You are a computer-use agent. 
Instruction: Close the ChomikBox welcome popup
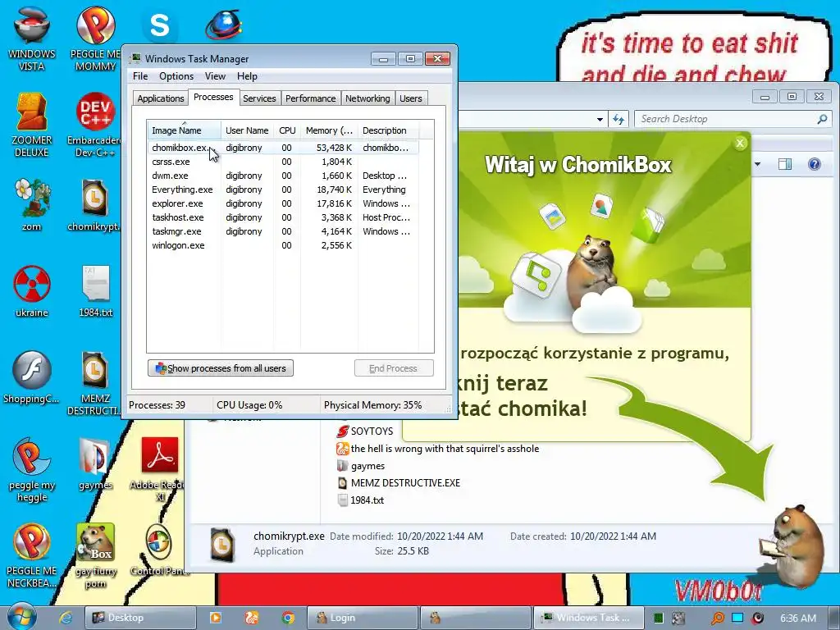pos(740,143)
